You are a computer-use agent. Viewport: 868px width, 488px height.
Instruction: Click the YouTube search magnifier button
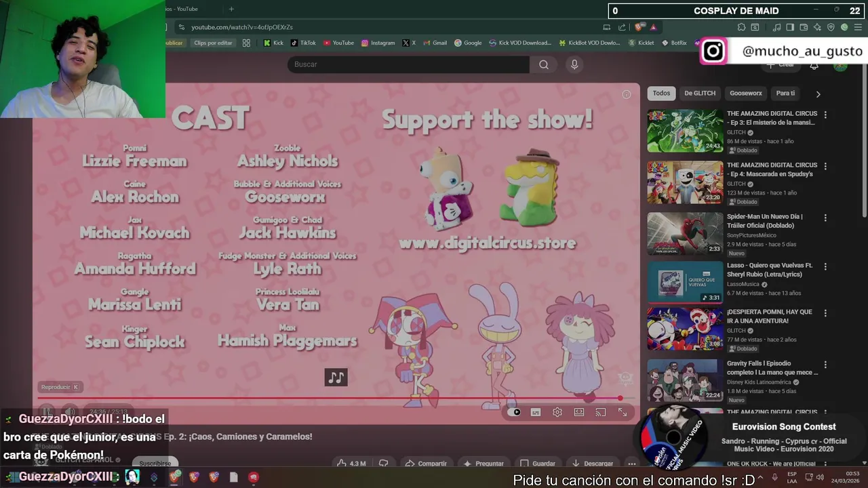(544, 64)
